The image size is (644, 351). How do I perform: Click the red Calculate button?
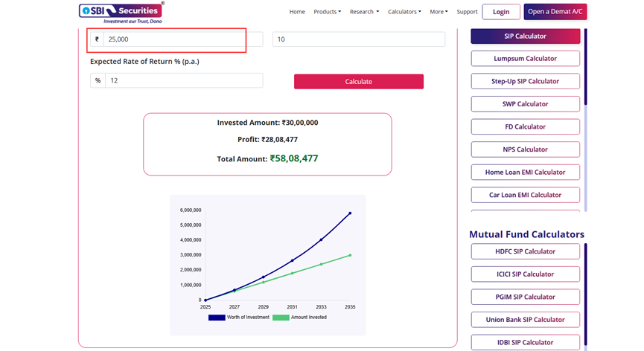(x=359, y=82)
